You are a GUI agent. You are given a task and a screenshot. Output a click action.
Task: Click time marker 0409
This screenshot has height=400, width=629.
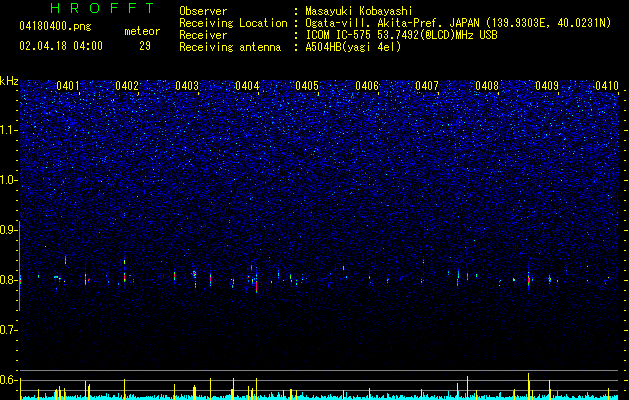[x=547, y=86]
